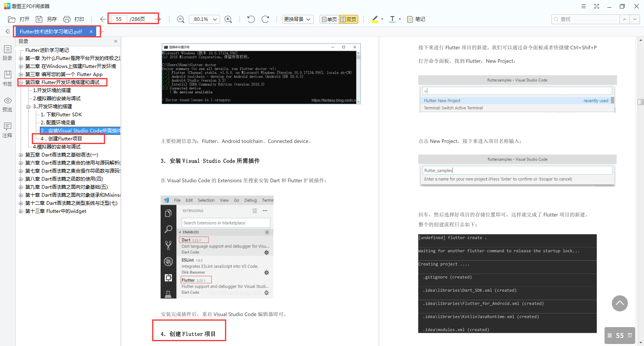Expand 第三章 编写您的第一个 Flutter App node
The height and width of the screenshot is (346, 644).
coord(21,74)
